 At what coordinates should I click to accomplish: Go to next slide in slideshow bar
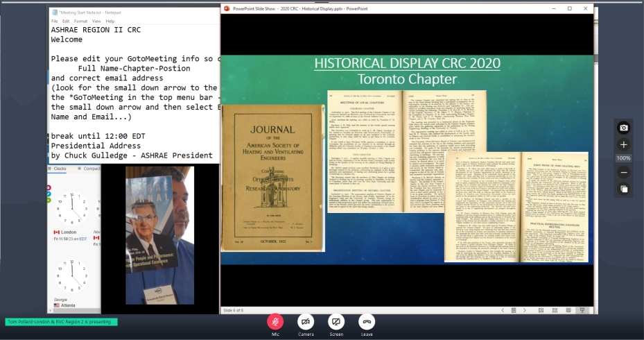pos(525,310)
